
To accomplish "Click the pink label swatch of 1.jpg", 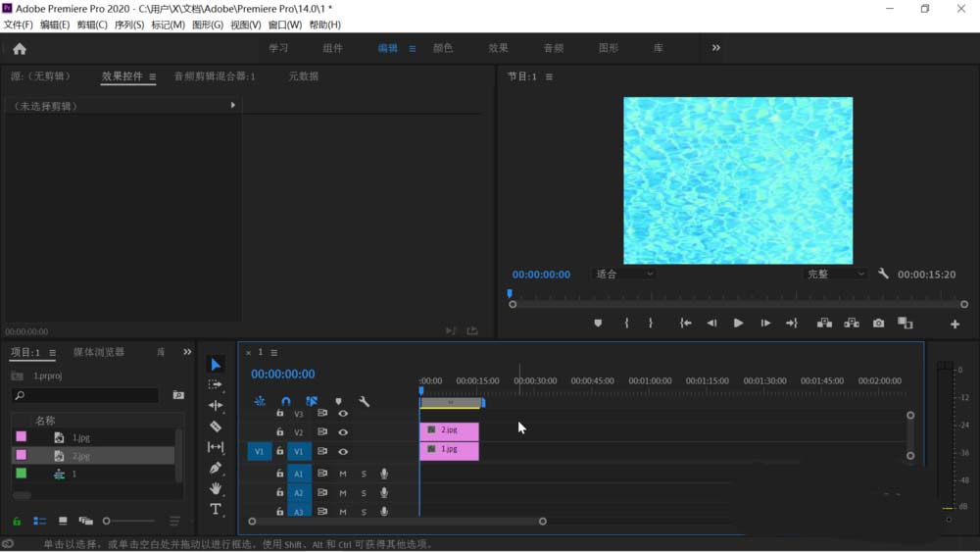I will coord(21,437).
